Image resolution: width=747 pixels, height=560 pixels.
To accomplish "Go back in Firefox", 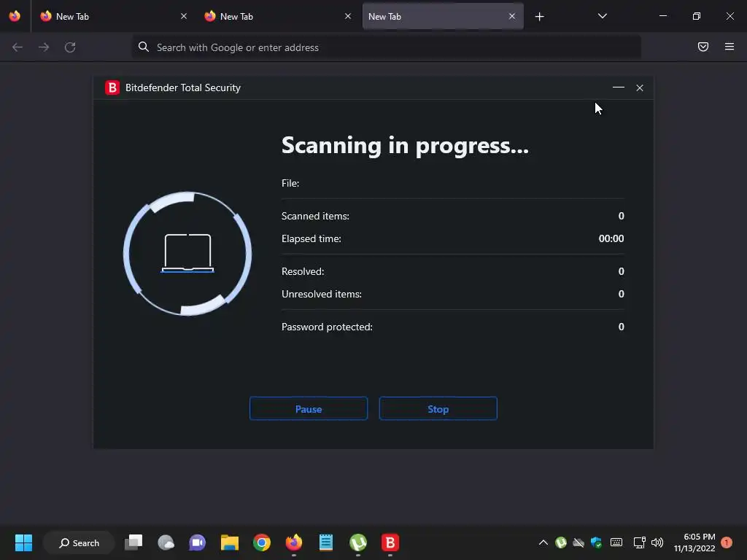I will [x=18, y=47].
